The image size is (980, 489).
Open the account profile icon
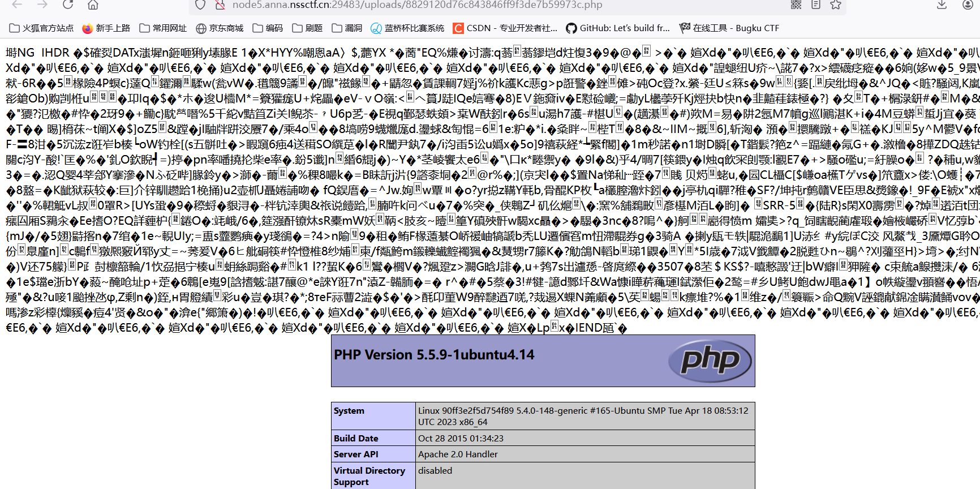[x=968, y=5]
